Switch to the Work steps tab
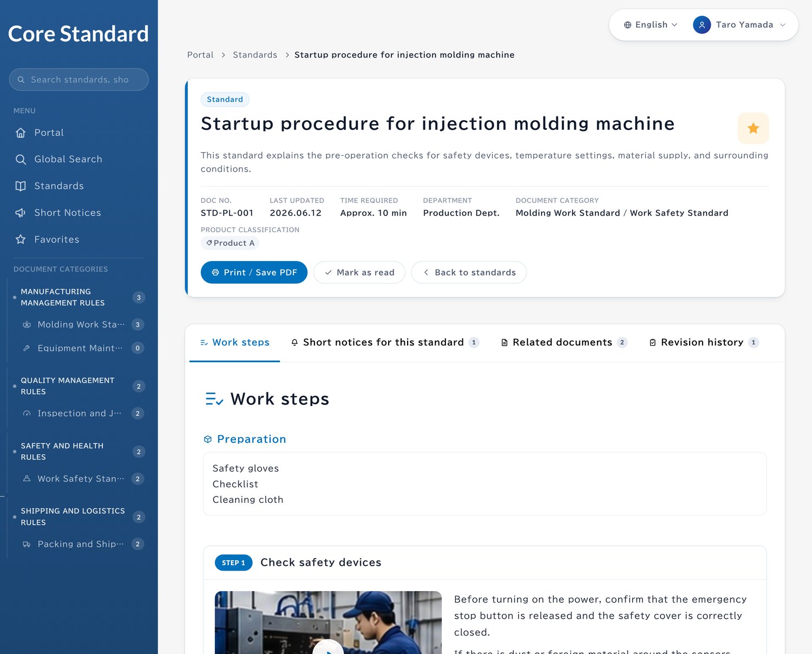This screenshot has width=812, height=654. [x=235, y=343]
